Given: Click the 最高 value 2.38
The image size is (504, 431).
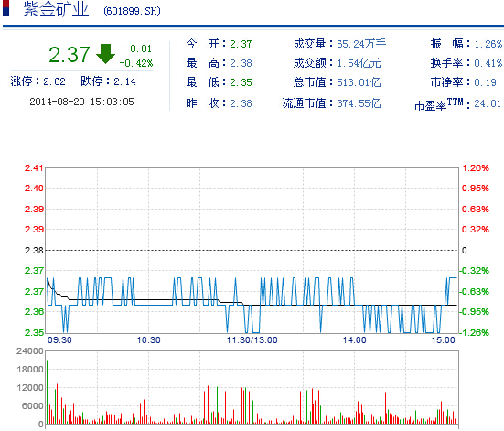Looking at the screenshot, I should point(241,63).
